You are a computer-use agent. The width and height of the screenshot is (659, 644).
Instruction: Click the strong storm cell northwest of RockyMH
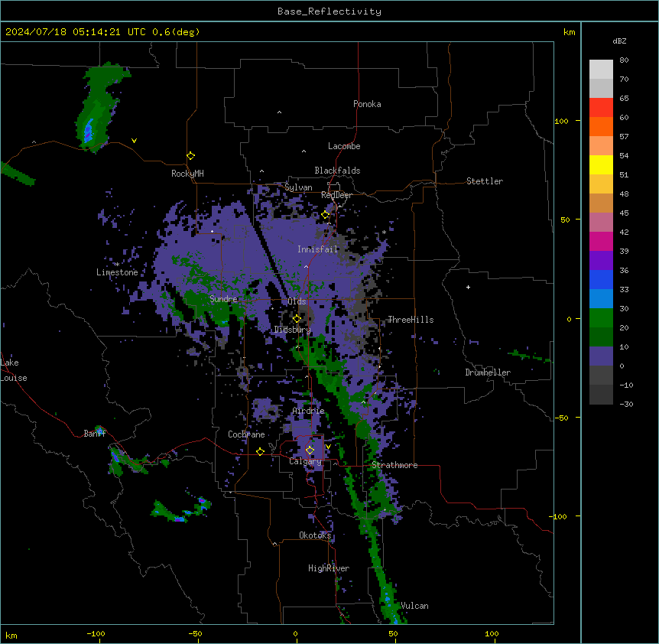click(88, 131)
